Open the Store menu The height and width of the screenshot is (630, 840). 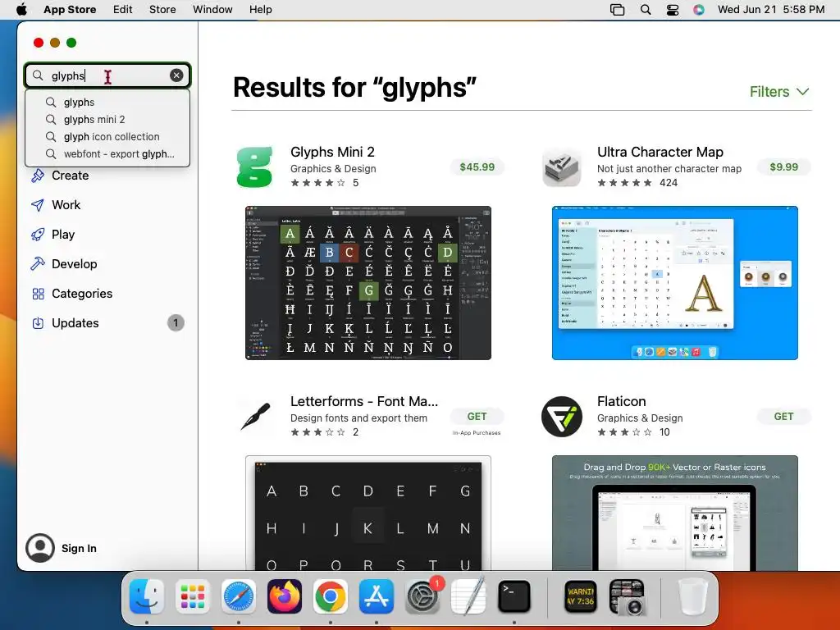162,10
